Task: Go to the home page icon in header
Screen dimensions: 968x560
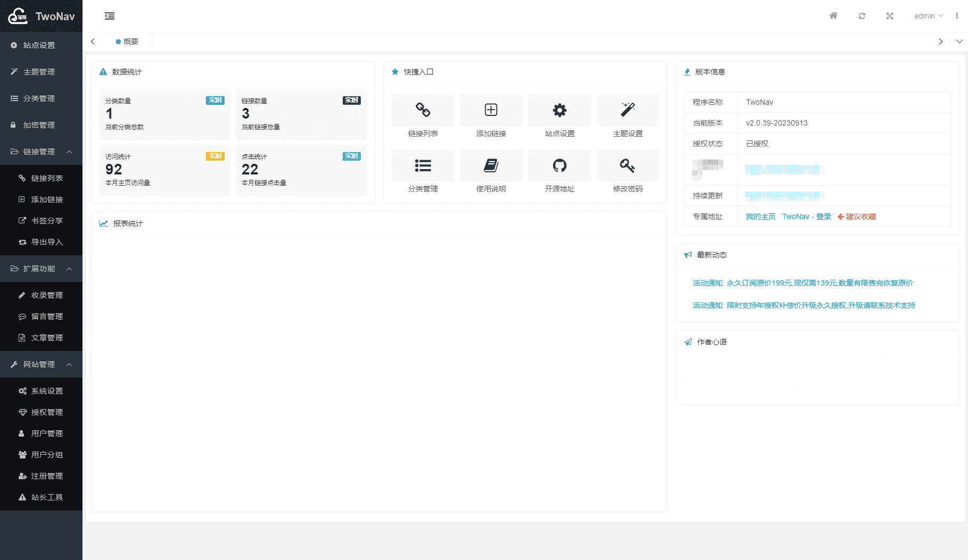Action: pyautogui.click(x=833, y=16)
